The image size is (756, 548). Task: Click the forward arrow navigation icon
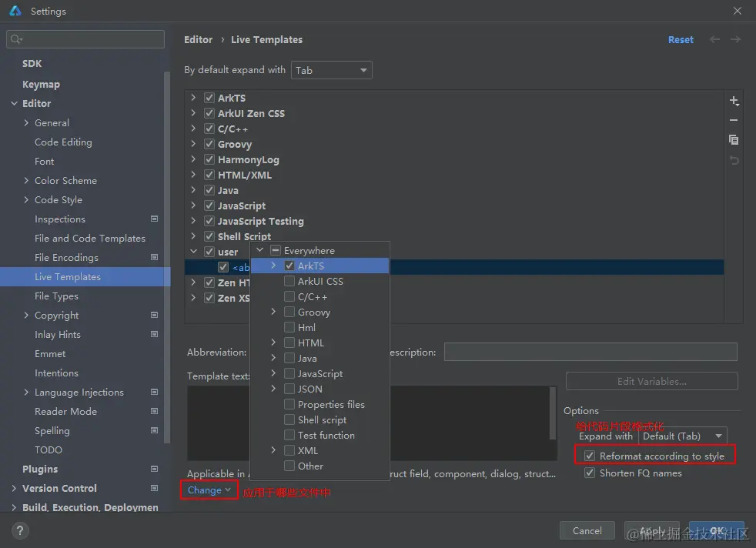pyautogui.click(x=735, y=39)
